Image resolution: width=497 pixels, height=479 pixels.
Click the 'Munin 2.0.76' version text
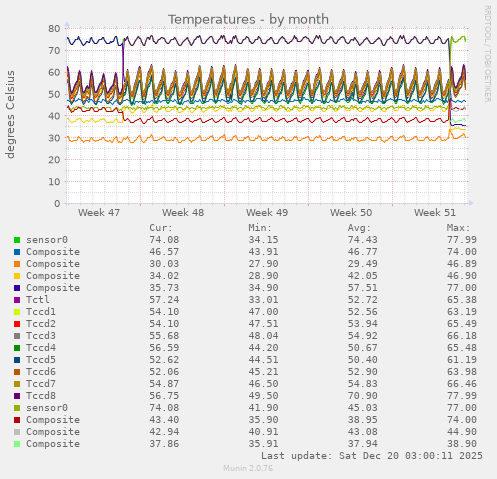[248, 468]
